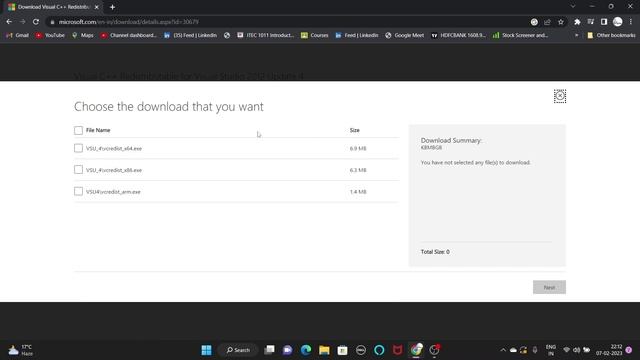Open the Alexa ring taskbar icon
Screen dimensions: 640x360
point(379,350)
